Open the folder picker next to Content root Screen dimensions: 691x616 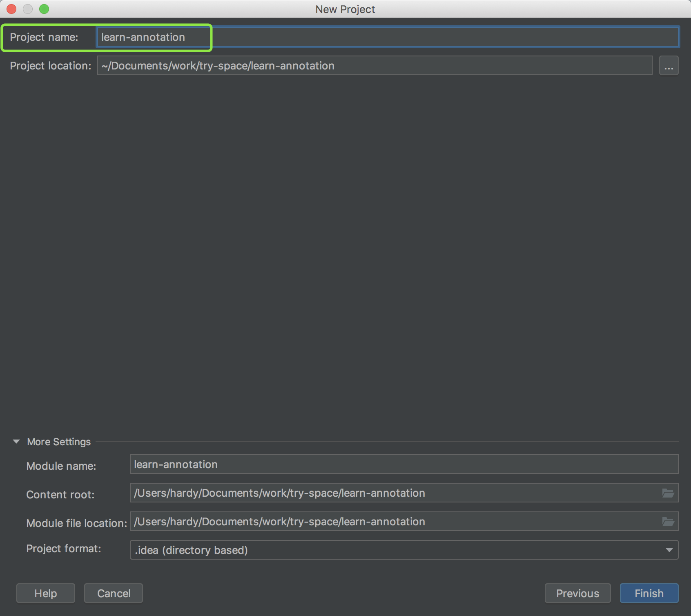click(669, 493)
